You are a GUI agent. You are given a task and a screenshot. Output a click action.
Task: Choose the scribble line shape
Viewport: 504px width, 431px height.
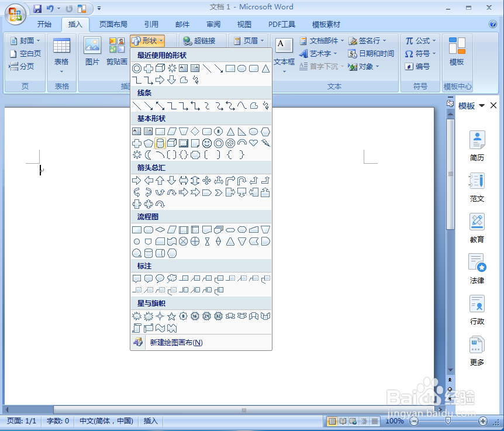265,105
